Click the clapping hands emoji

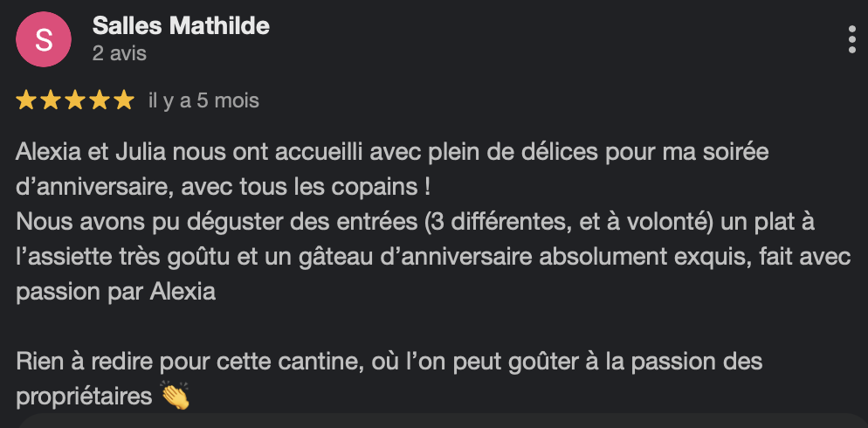(x=176, y=397)
